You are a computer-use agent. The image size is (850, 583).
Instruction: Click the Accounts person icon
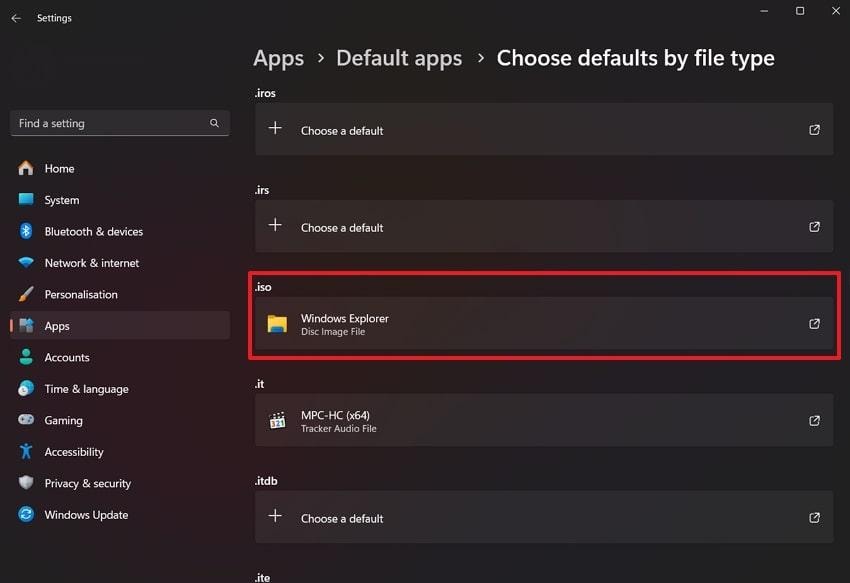[x=25, y=357]
